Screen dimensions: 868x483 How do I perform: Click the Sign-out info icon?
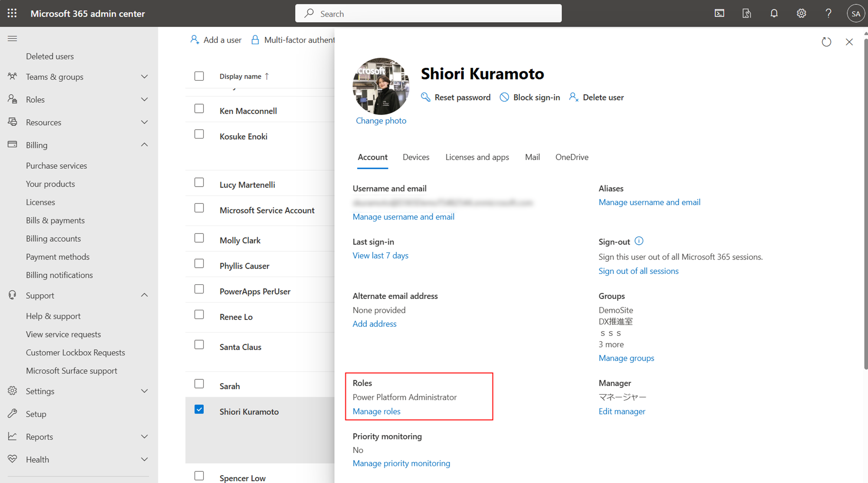[x=639, y=241]
